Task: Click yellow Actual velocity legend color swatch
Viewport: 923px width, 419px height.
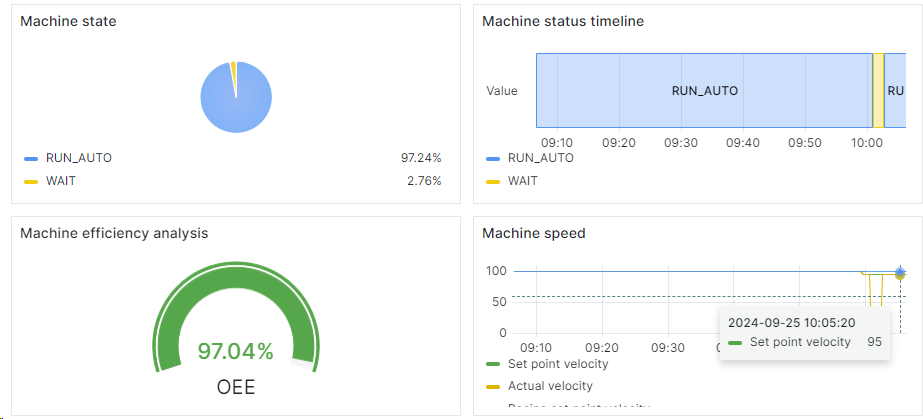Action: 493,386
